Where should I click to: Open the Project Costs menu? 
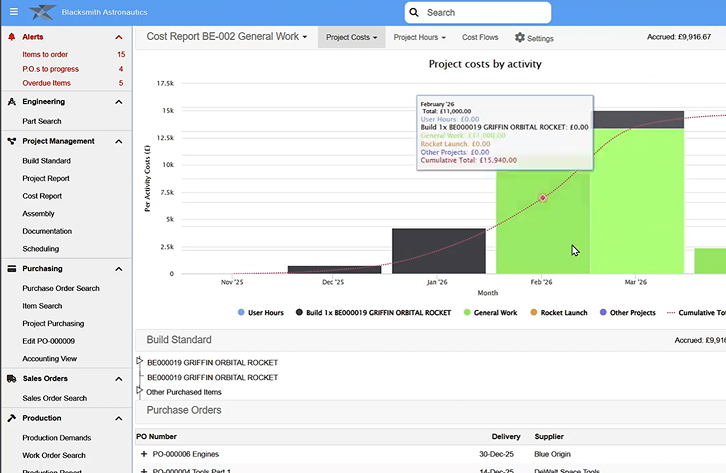351,37
